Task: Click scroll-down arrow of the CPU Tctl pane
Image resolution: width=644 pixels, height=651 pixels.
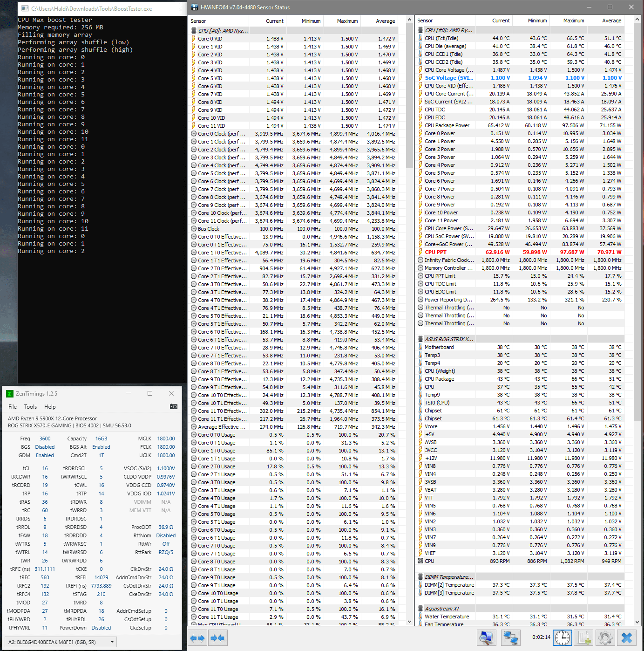Action: coord(637,621)
